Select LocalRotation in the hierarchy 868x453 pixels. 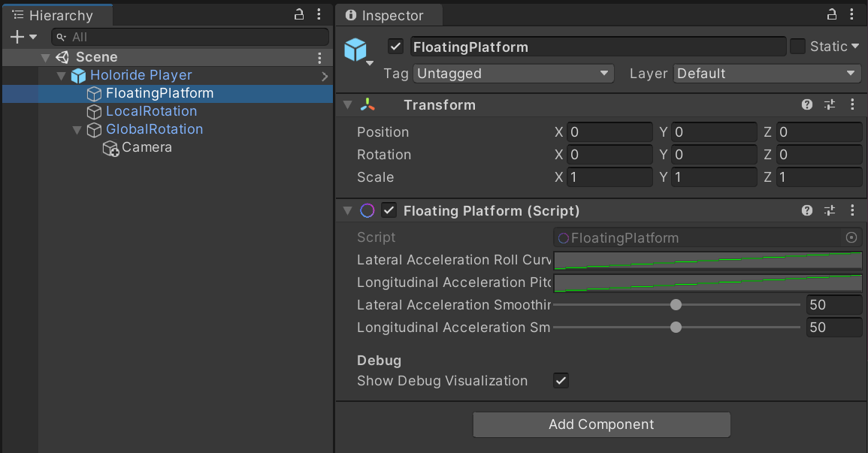coord(151,111)
